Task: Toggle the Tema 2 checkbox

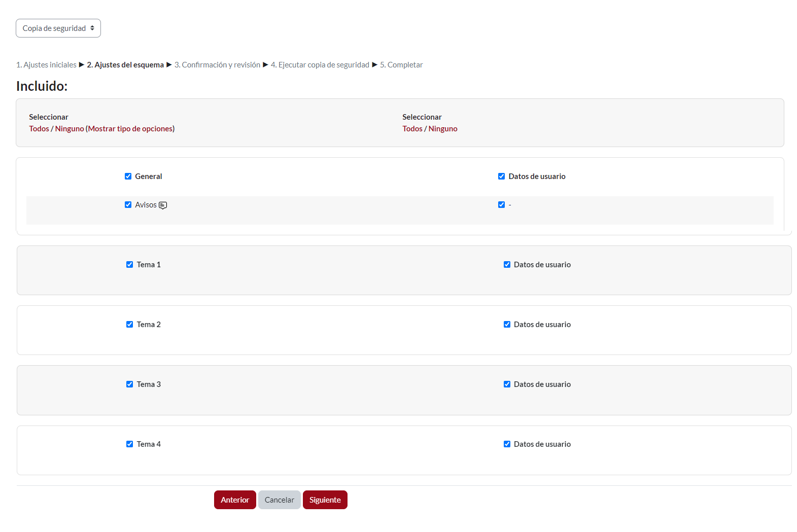Action: (129, 325)
